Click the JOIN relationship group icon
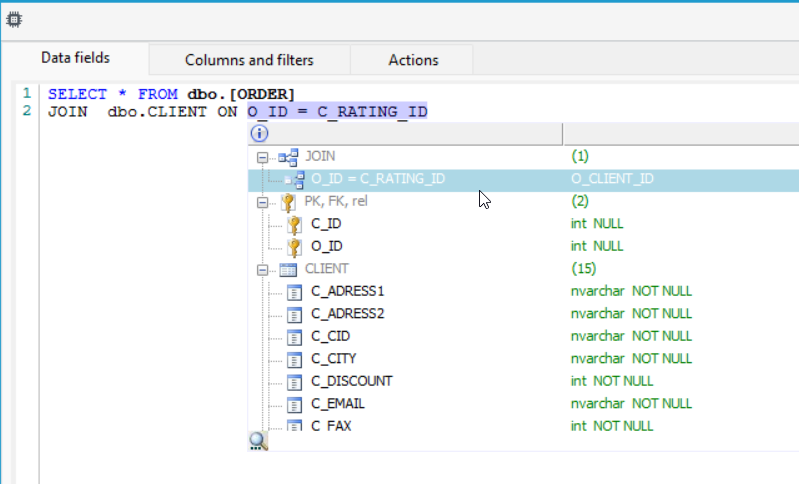Viewport: 799px width, 484px height. (288, 157)
